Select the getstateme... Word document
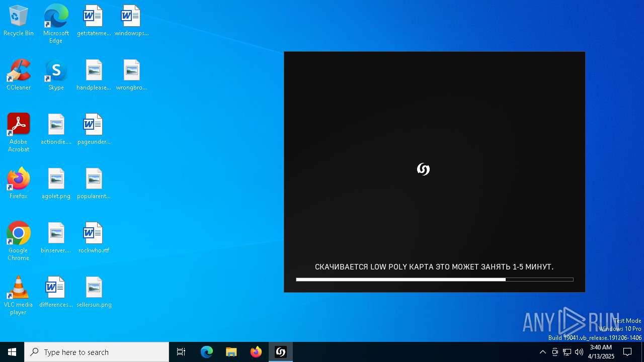The width and height of the screenshot is (644, 362). 94,21
